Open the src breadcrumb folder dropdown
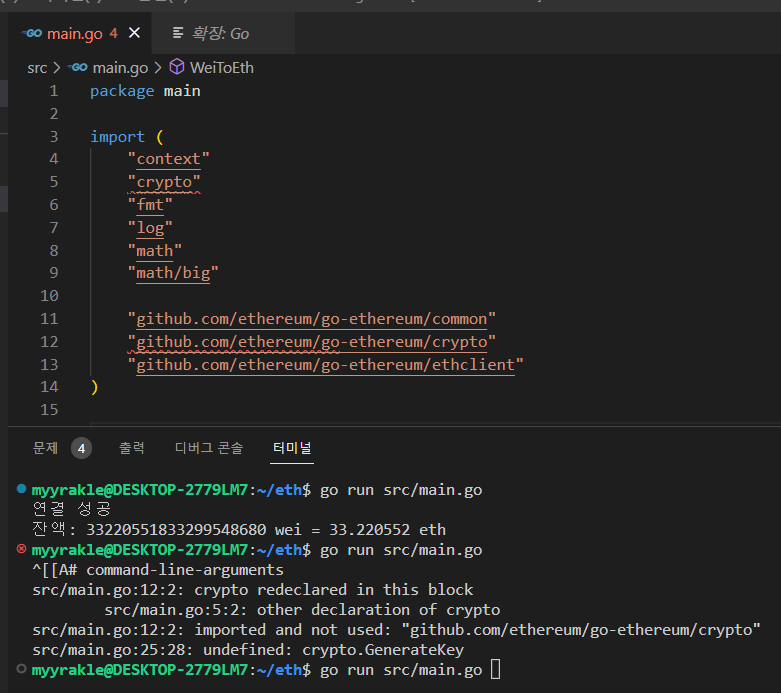 [37, 67]
